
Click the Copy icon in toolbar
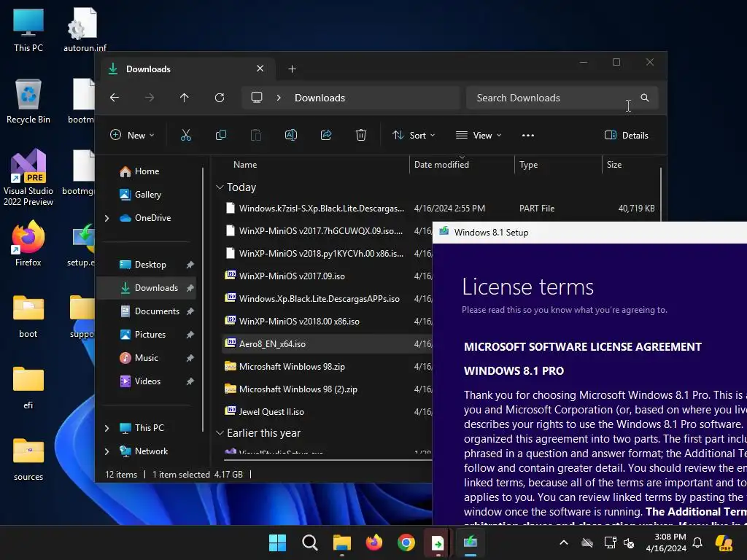point(220,135)
